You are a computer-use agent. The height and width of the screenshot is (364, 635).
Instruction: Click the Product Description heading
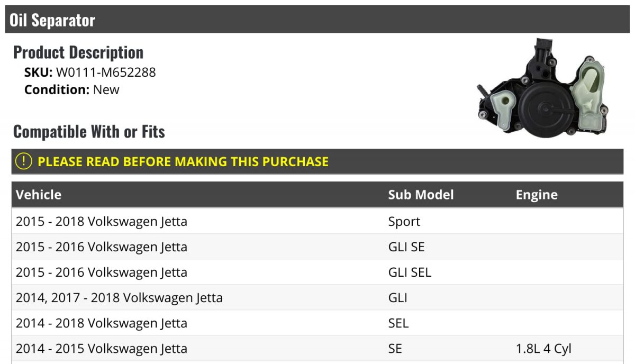(78, 52)
